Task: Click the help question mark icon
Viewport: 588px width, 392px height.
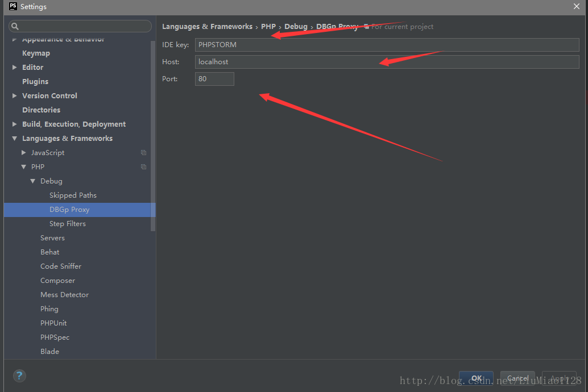Action: tap(19, 376)
